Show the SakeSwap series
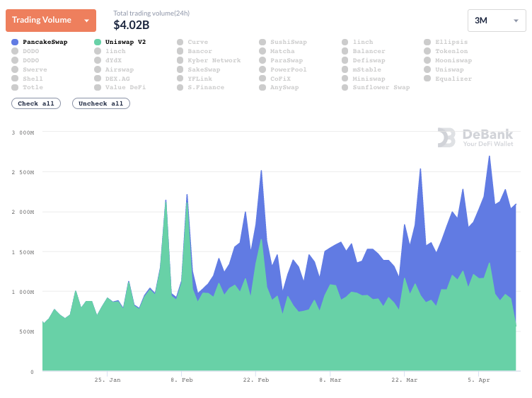This screenshot has width=532, height=398. point(199,69)
